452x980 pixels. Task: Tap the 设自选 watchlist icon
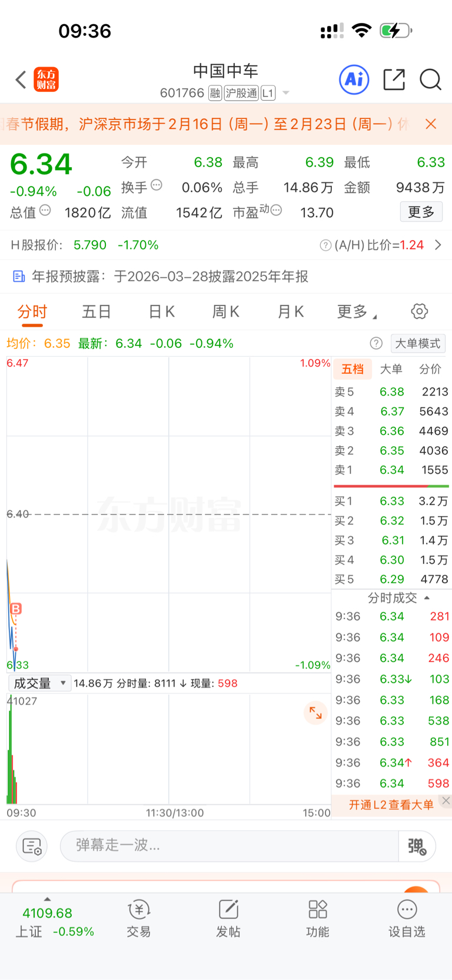(x=407, y=919)
